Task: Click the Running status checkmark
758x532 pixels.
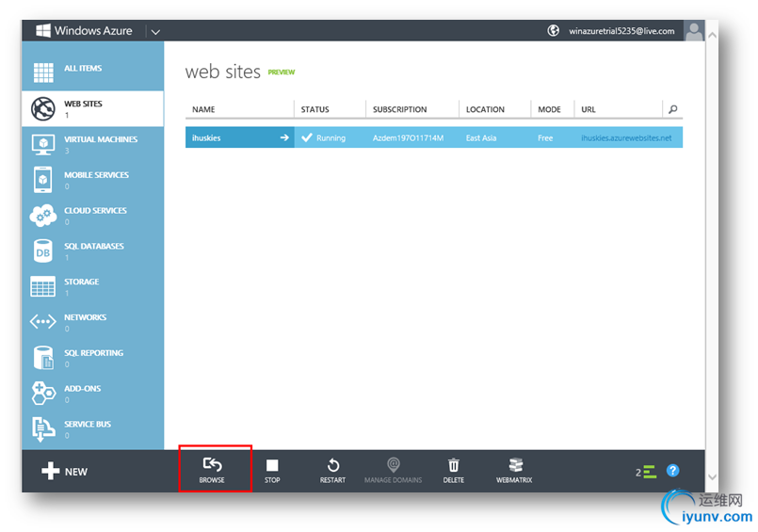Action: coord(307,137)
